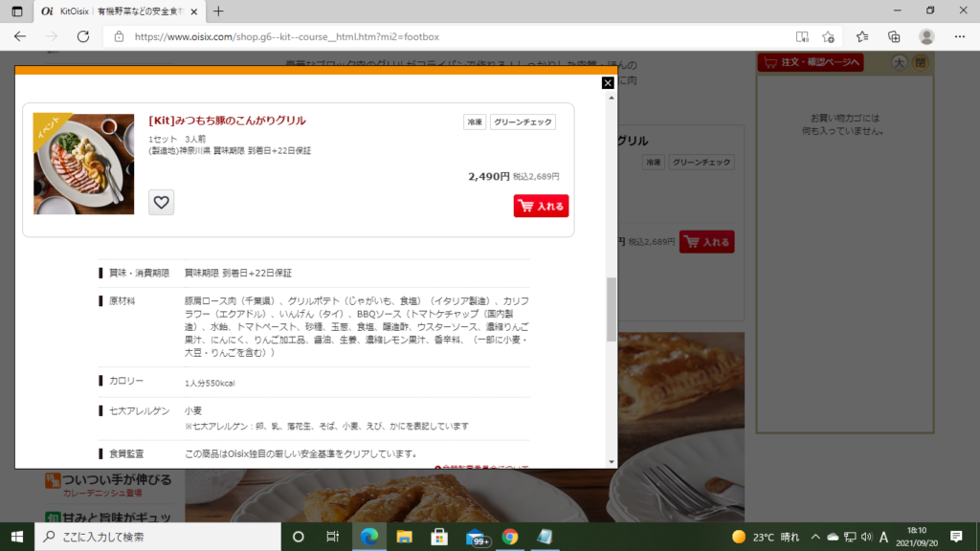
Task: Select the 賞味・消費期限 row label
Action: [x=139, y=273]
